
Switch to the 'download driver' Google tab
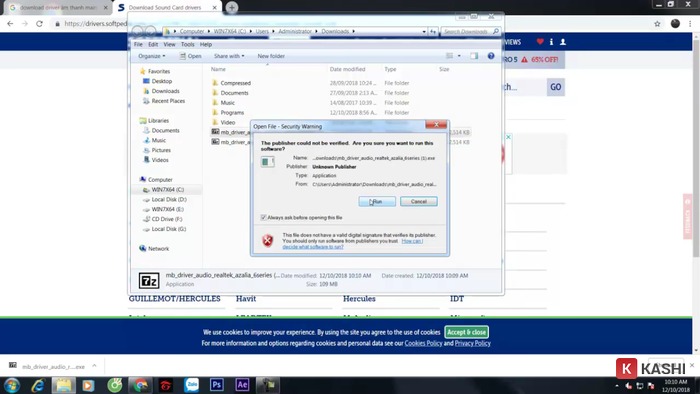click(58, 8)
